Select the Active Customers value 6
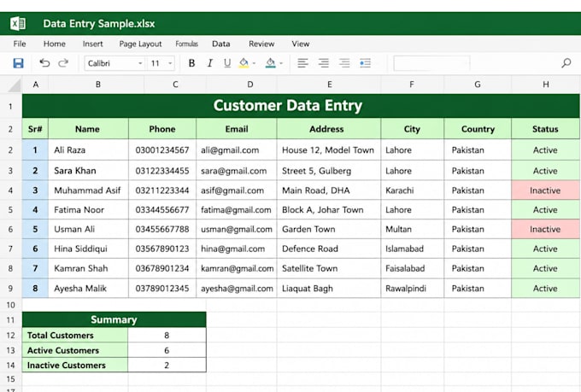The image size is (581, 392). click(x=167, y=350)
